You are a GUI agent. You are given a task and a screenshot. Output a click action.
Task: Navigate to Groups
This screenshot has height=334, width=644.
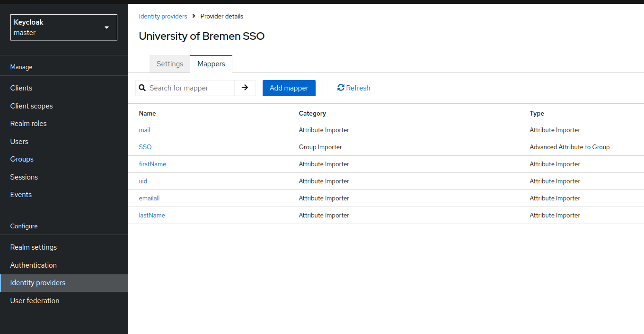click(x=64, y=159)
